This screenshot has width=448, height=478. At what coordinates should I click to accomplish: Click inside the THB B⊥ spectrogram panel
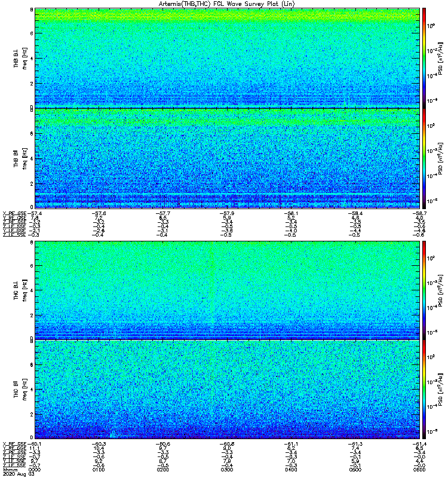[x=227, y=58]
